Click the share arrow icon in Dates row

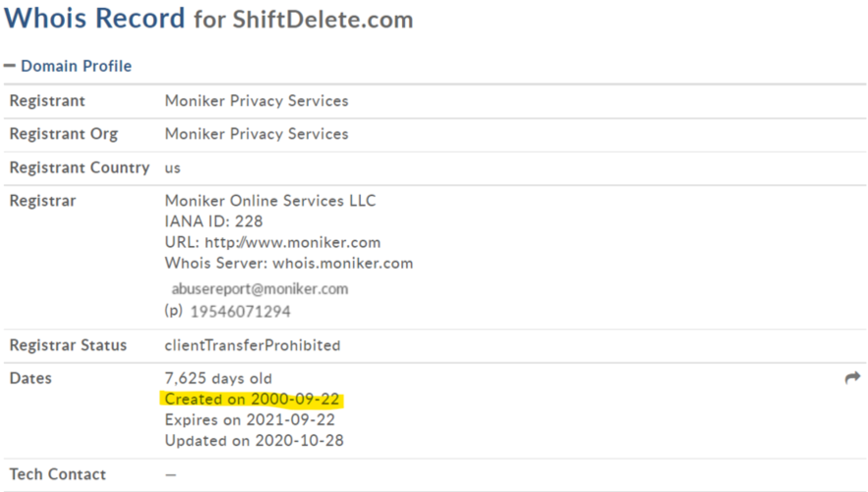point(852,378)
